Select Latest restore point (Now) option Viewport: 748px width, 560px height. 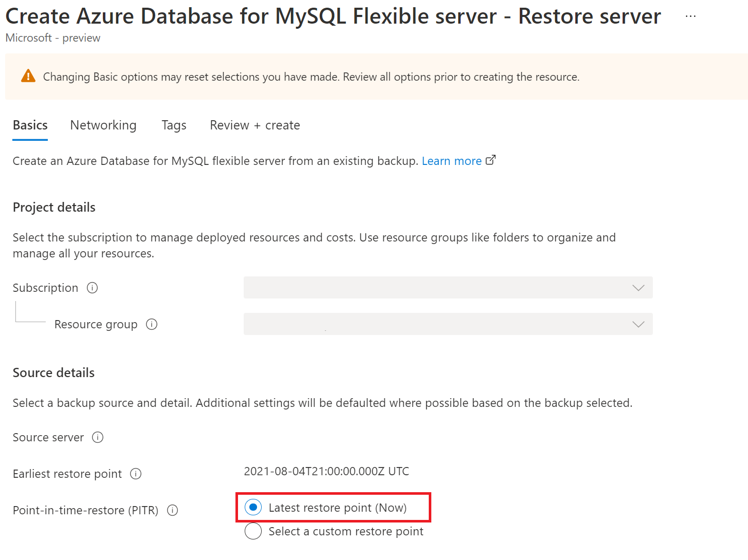(253, 508)
